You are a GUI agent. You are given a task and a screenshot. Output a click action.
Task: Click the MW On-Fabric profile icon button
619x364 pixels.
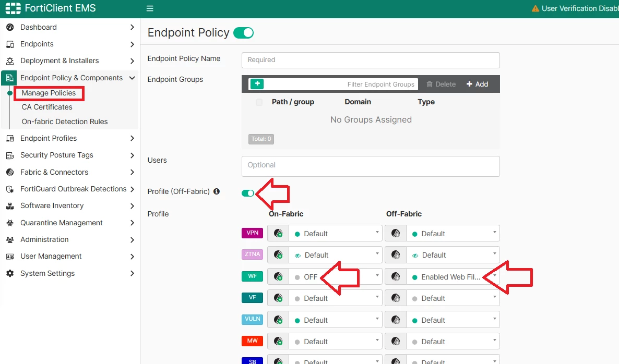(x=278, y=341)
